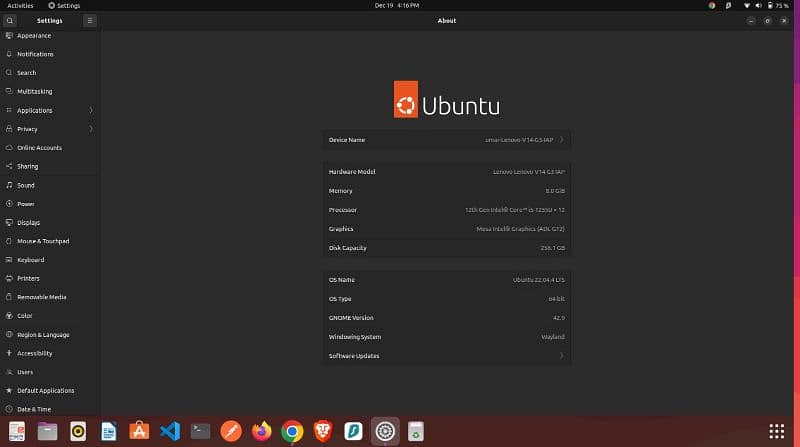Open Brave browser from the dock
The width and height of the screenshot is (800, 447).
point(323,431)
